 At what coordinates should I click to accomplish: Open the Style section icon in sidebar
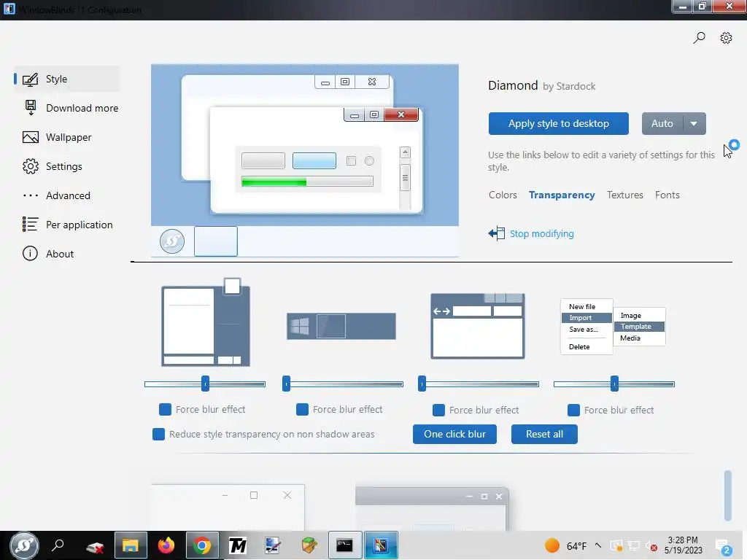click(30, 79)
